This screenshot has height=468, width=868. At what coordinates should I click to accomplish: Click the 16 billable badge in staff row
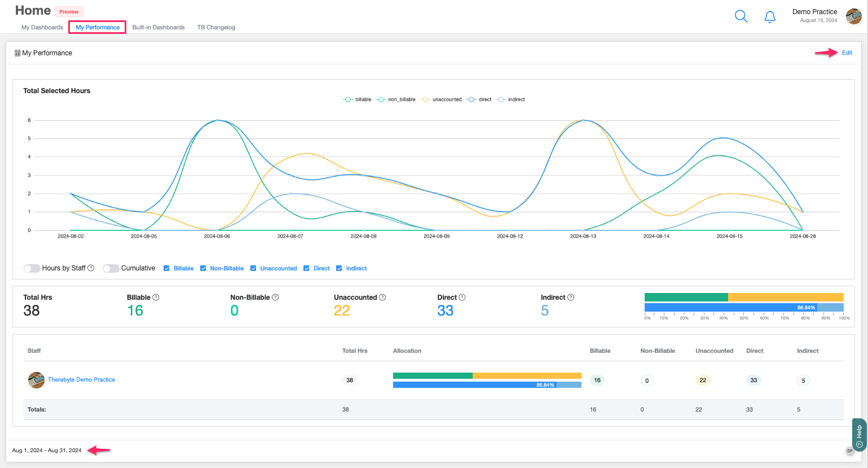pos(597,380)
